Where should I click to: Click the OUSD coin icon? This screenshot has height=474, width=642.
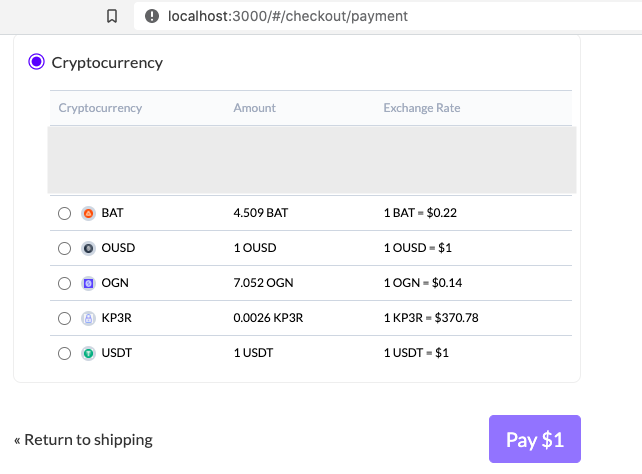pos(88,248)
